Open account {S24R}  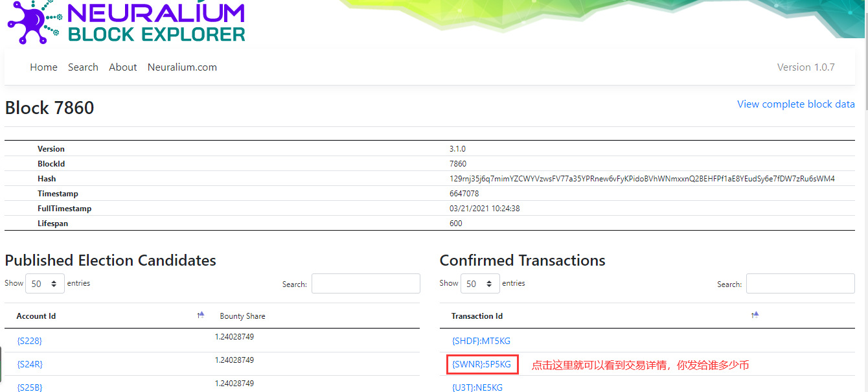pos(30,364)
